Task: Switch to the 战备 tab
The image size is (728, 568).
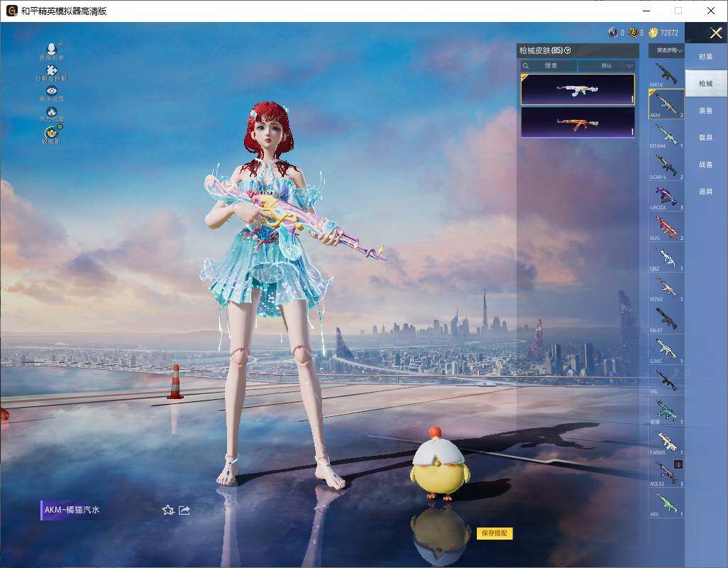Action: pyautogui.click(x=706, y=165)
